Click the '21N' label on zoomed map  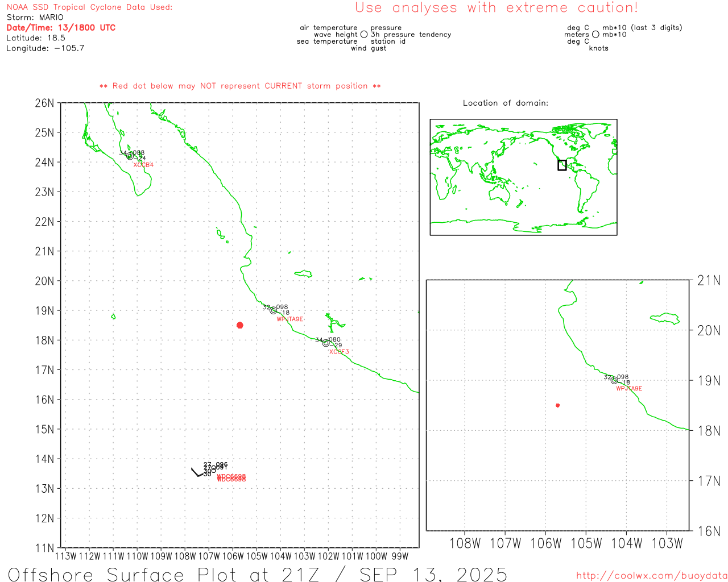pos(709,280)
